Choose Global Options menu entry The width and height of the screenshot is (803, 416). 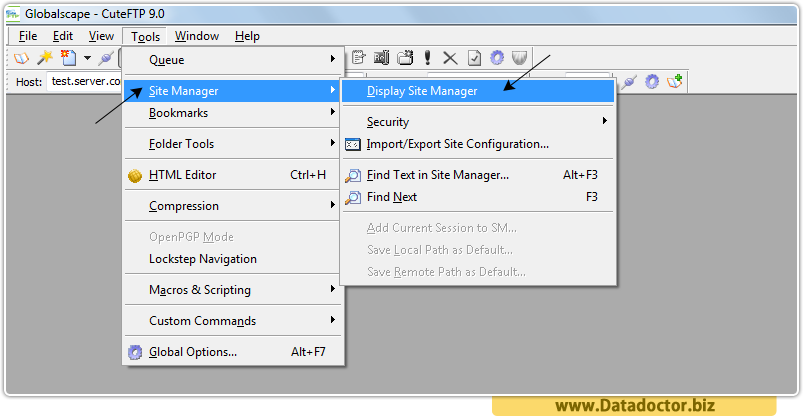click(x=233, y=352)
